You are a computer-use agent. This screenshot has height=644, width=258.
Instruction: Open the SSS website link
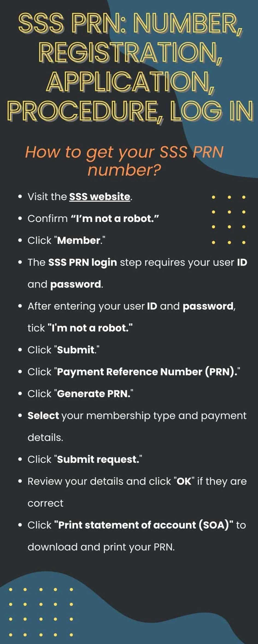(x=100, y=197)
